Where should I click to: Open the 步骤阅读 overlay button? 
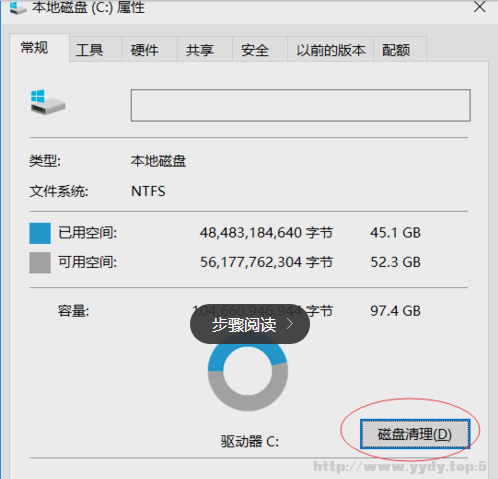[250, 324]
